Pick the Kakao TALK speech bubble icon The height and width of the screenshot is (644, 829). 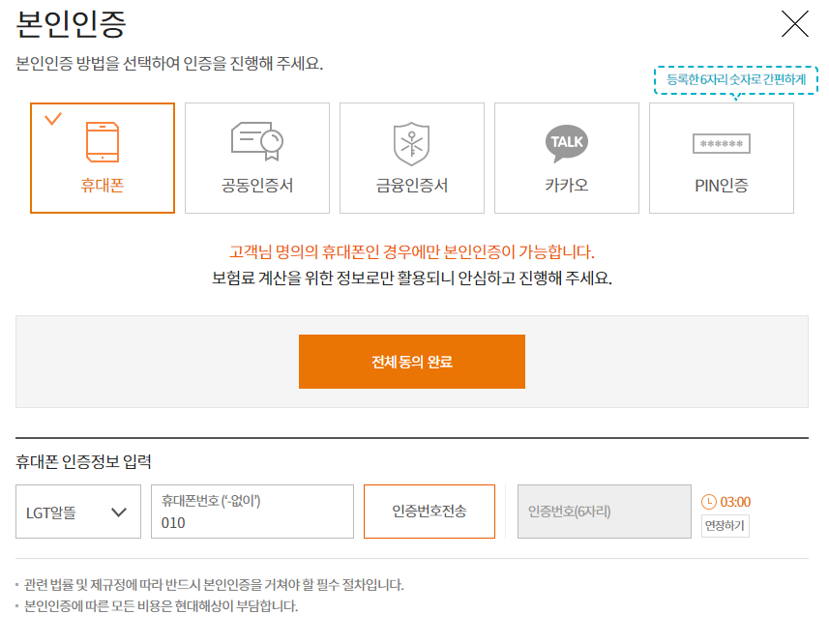(x=566, y=142)
